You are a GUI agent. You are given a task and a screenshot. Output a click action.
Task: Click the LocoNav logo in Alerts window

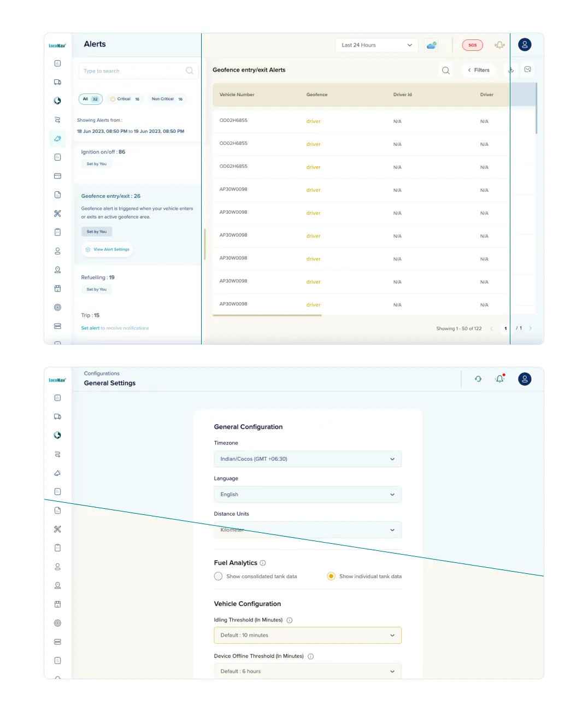coord(57,46)
